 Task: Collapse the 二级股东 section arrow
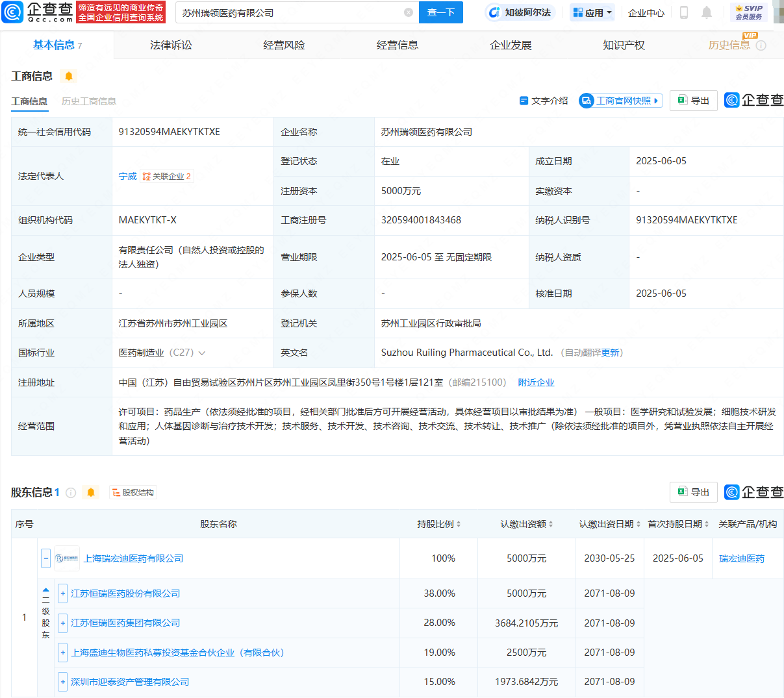click(x=45, y=590)
